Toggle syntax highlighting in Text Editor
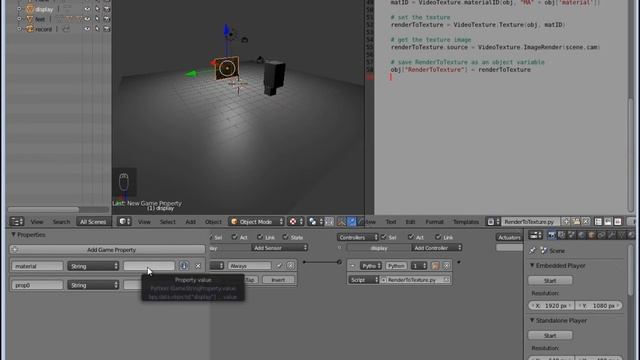This screenshot has height=360, width=640. coord(618,222)
